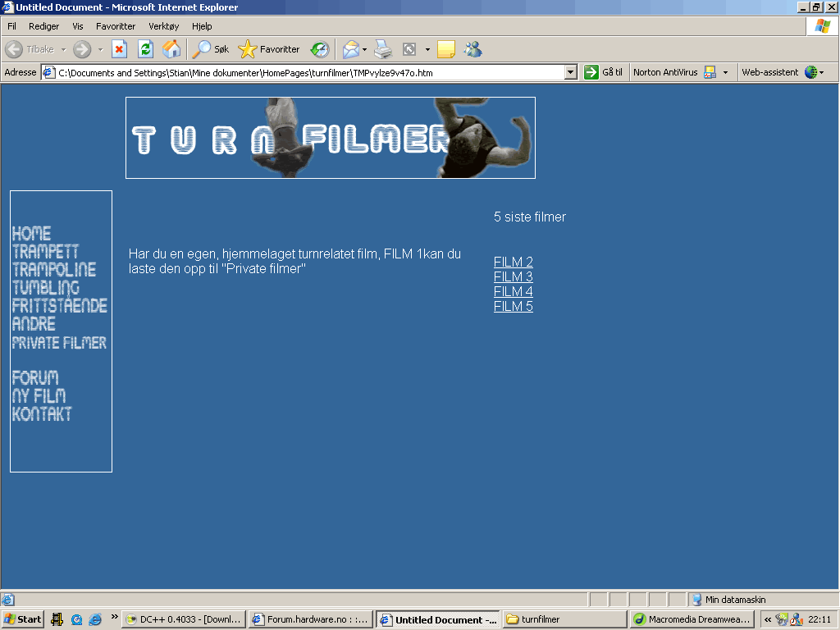Expand quick launch overflow chevron
840x630 pixels.
tap(114, 617)
